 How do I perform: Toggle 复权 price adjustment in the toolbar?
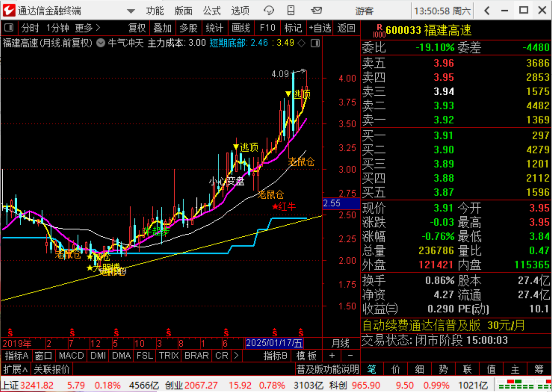(137, 28)
